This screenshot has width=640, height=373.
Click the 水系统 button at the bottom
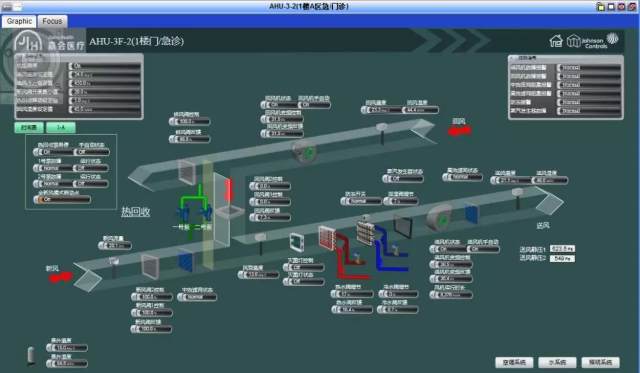(557, 362)
